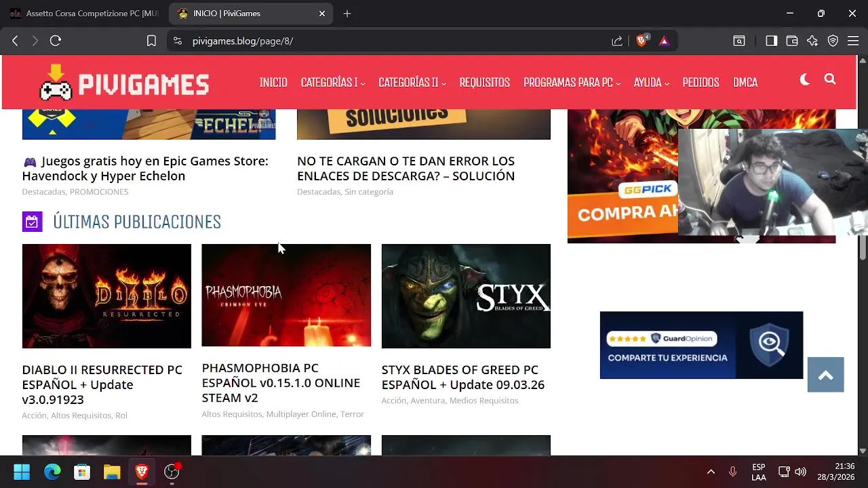Click the share icon in the address bar
This screenshot has height=488, width=868.
[617, 41]
